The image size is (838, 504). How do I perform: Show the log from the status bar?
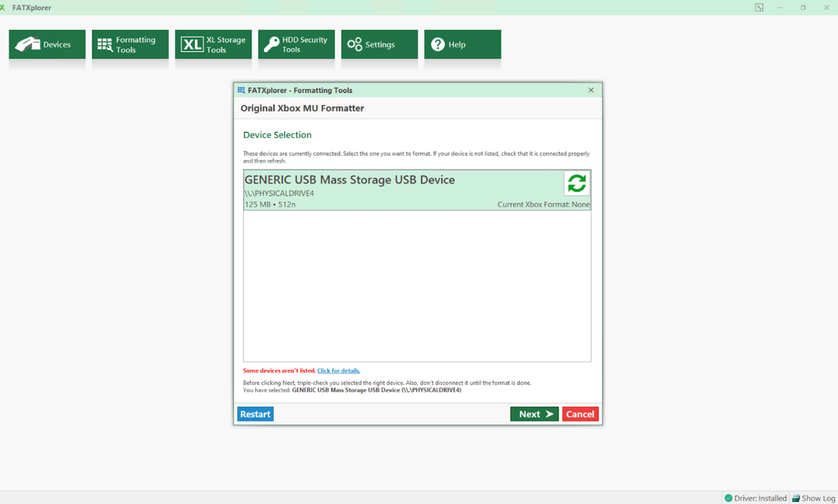(x=813, y=498)
